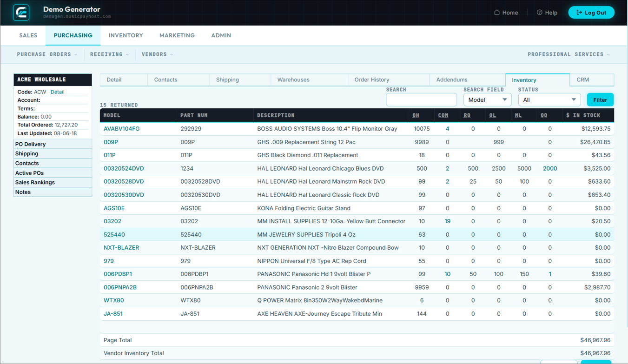This screenshot has width=628, height=364.
Task: Open model 525440 link
Action: tap(114, 235)
